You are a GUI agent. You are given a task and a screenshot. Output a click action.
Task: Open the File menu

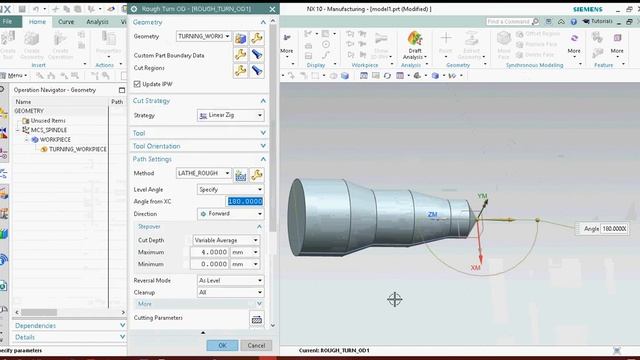click(x=8, y=21)
